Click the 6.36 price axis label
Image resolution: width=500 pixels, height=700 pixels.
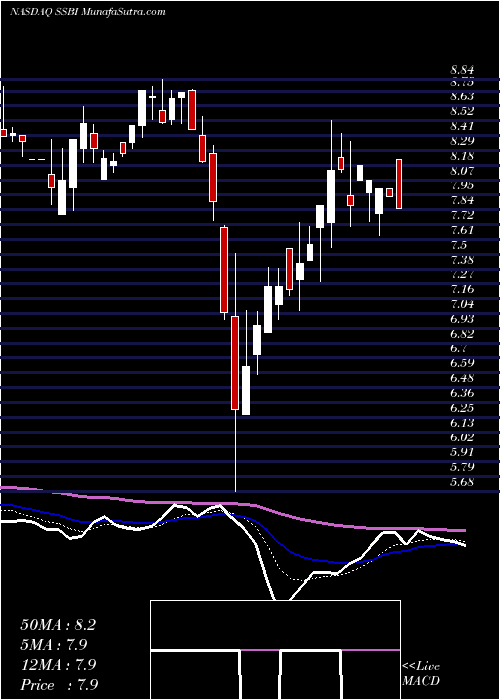pos(462,393)
